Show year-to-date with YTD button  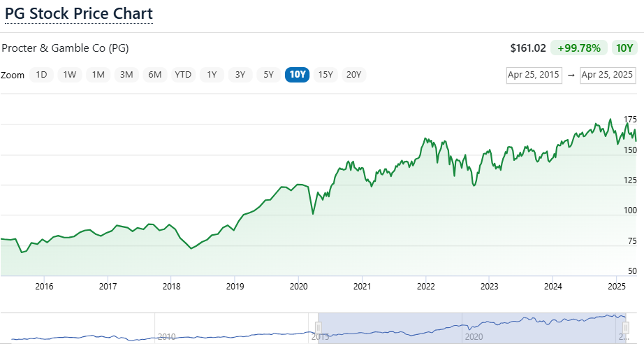[x=183, y=75]
